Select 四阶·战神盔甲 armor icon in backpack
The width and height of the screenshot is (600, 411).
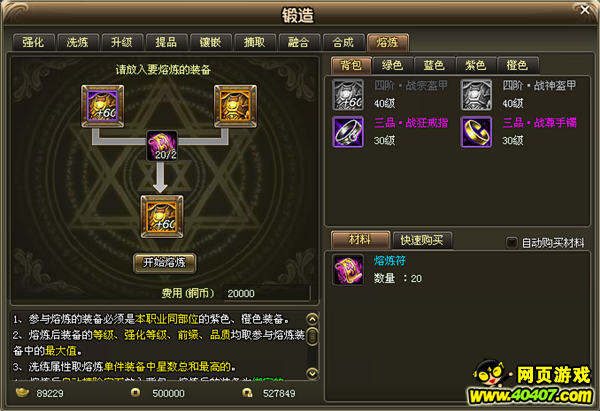click(x=476, y=95)
